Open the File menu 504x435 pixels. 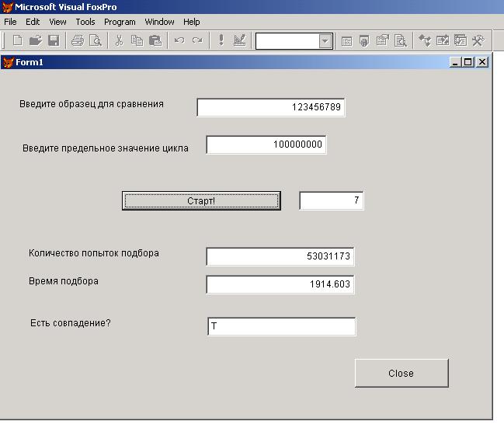pos(10,22)
